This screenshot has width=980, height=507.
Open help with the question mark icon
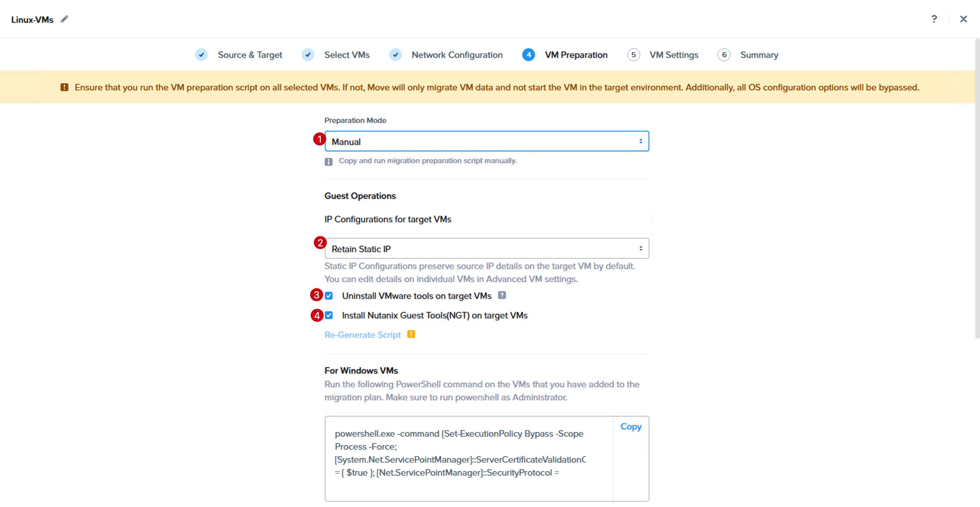[934, 19]
